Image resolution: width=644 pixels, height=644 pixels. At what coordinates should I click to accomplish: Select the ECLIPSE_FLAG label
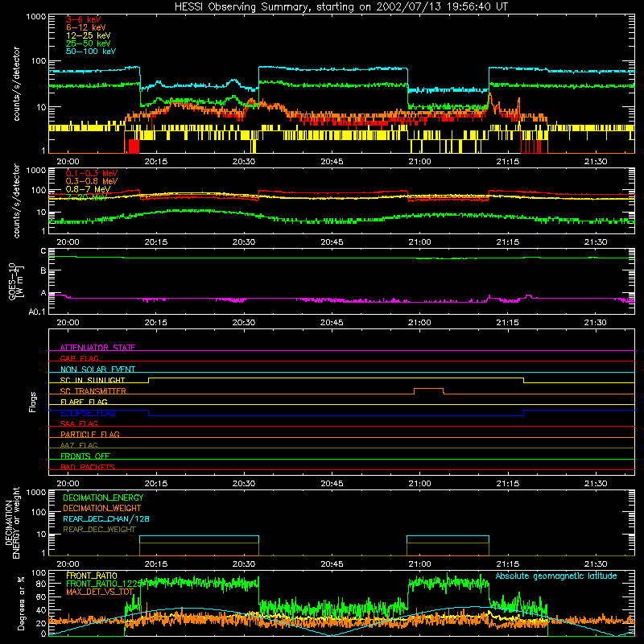click(x=88, y=413)
